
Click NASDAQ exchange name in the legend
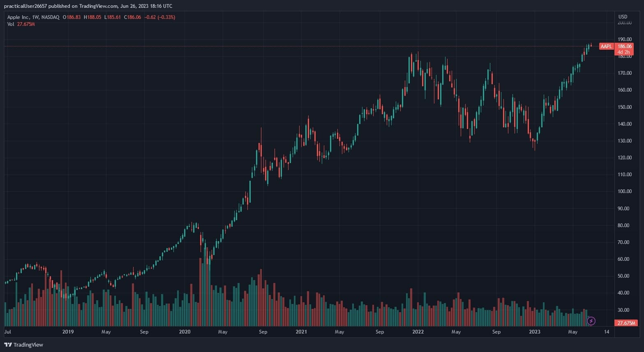(50, 17)
